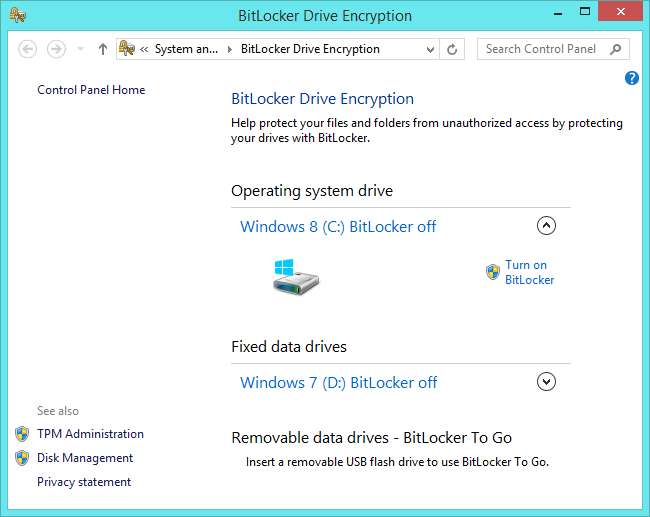This screenshot has height=517, width=650.
Task: Open TPM Administration
Action: click(90, 434)
